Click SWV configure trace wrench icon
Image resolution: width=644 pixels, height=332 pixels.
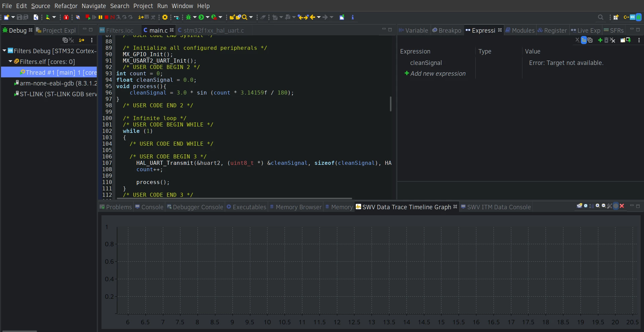(x=609, y=206)
